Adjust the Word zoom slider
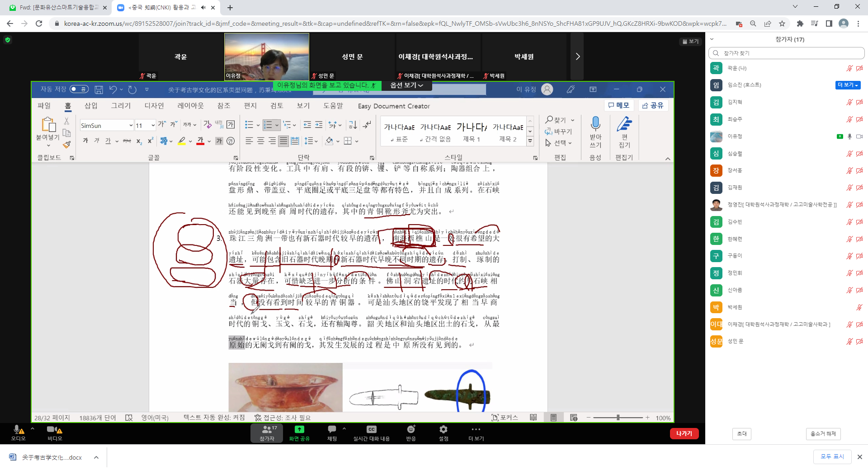868x470 pixels. 618,418
